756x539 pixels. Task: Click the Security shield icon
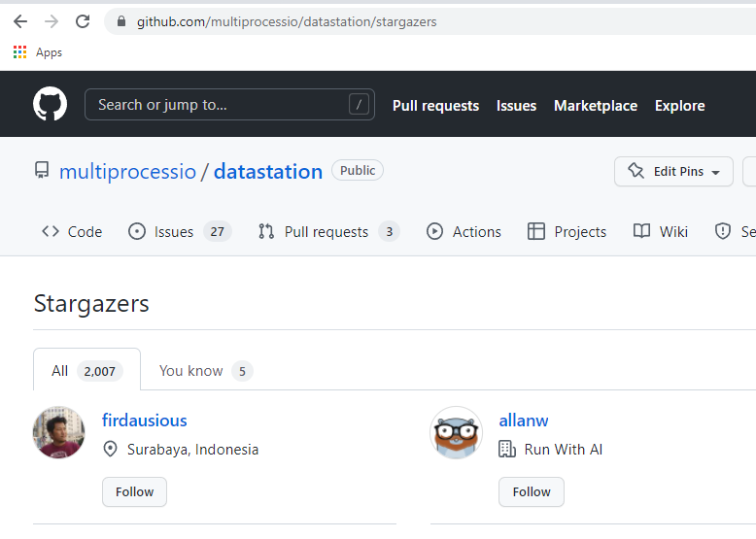point(723,232)
